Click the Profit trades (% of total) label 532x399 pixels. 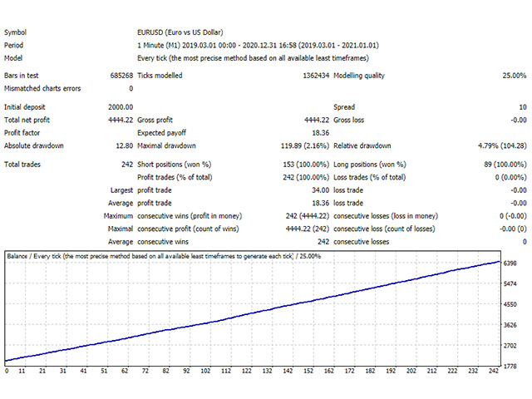click(x=175, y=177)
